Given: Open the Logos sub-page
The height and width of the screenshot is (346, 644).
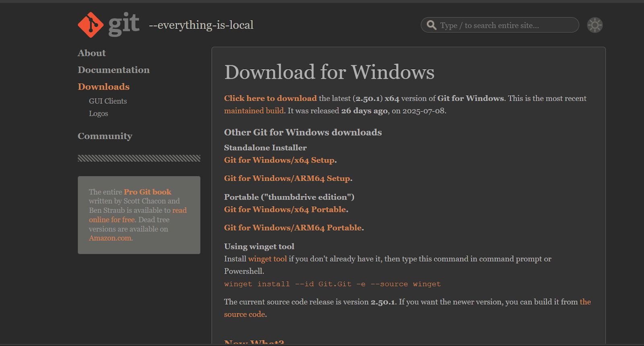Looking at the screenshot, I should pyautogui.click(x=99, y=114).
